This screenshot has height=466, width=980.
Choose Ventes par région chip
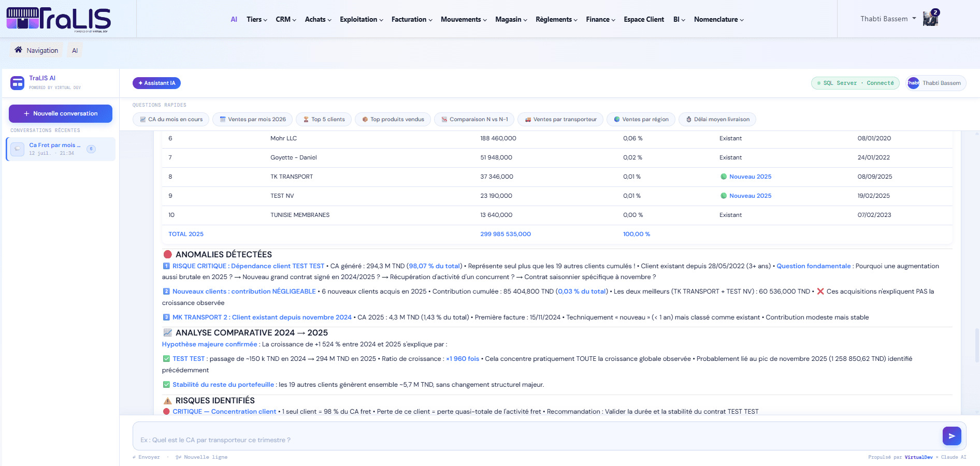pyautogui.click(x=641, y=119)
